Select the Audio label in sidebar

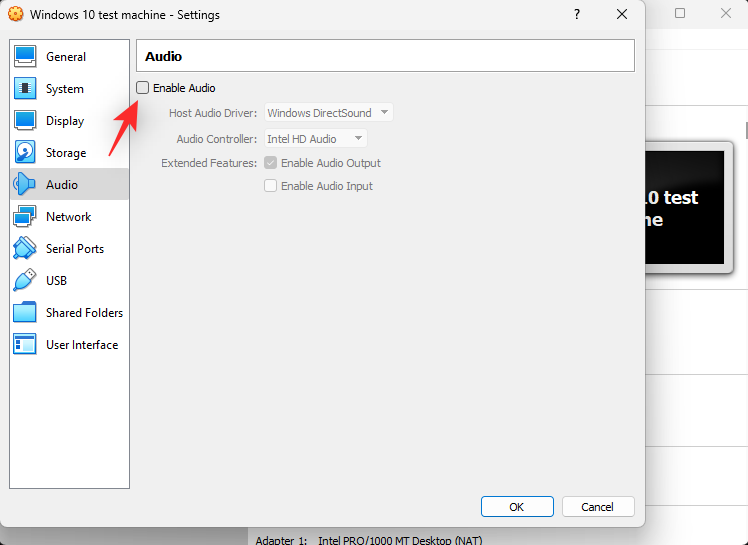pos(62,185)
